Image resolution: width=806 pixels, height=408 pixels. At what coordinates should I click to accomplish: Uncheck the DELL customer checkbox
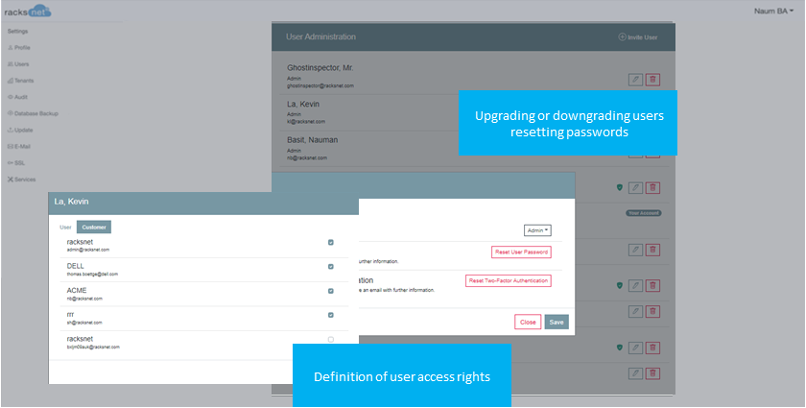point(331,267)
